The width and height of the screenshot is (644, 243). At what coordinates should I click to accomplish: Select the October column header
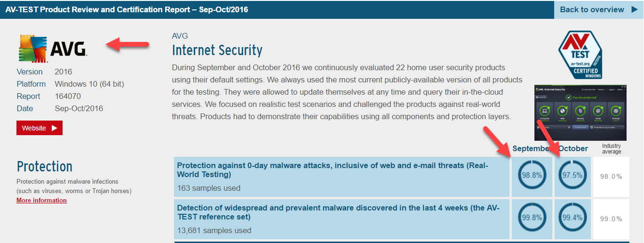pyautogui.click(x=573, y=148)
